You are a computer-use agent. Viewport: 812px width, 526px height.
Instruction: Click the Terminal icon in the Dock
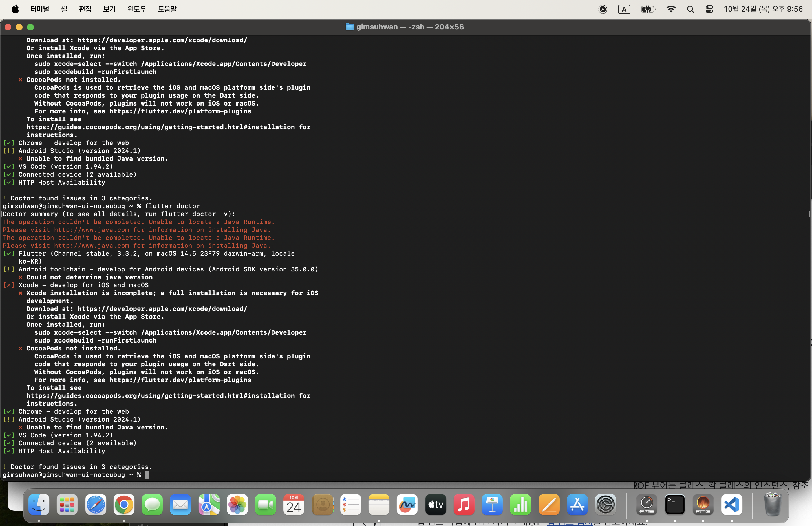pyautogui.click(x=675, y=505)
